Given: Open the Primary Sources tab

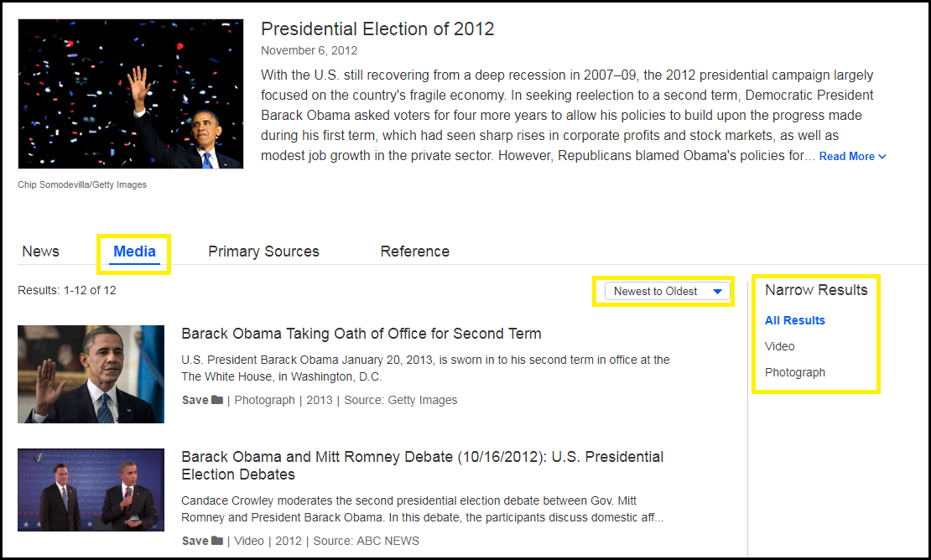Looking at the screenshot, I should tap(263, 251).
